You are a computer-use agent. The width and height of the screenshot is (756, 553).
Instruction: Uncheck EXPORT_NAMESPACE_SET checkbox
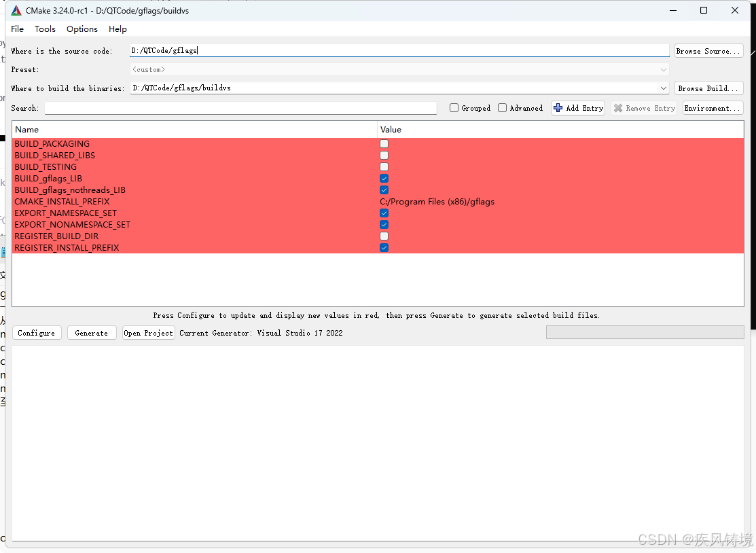pyautogui.click(x=384, y=213)
